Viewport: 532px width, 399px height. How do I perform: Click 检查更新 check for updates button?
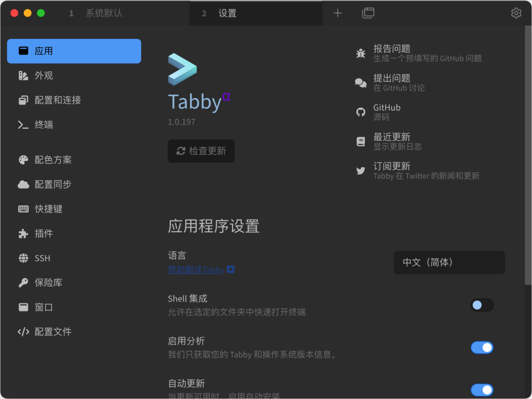point(201,151)
